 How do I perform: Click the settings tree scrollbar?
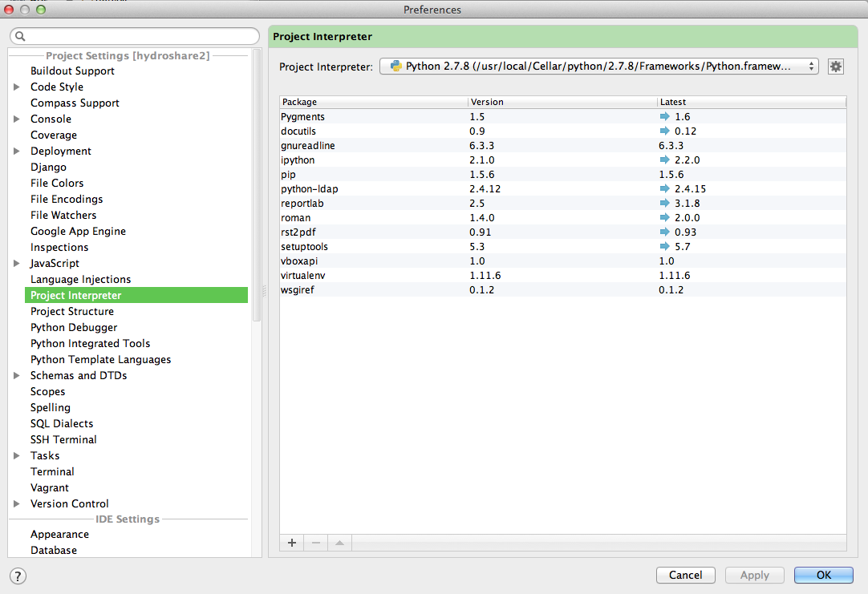[256, 185]
